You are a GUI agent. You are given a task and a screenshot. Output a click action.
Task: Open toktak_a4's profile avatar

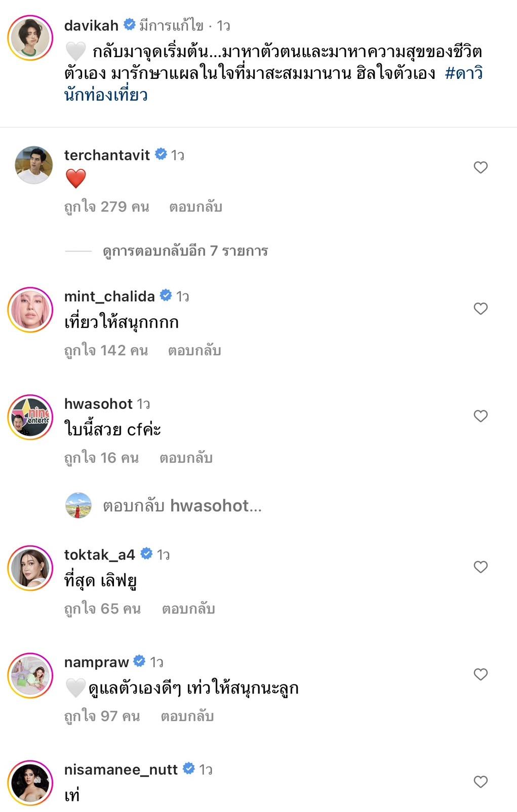click(x=30, y=568)
